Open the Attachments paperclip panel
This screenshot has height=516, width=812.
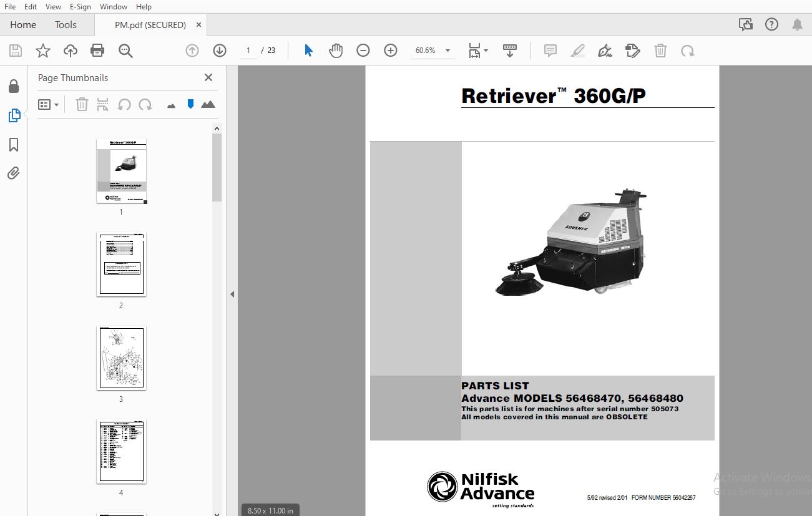[x=14, y=173]
